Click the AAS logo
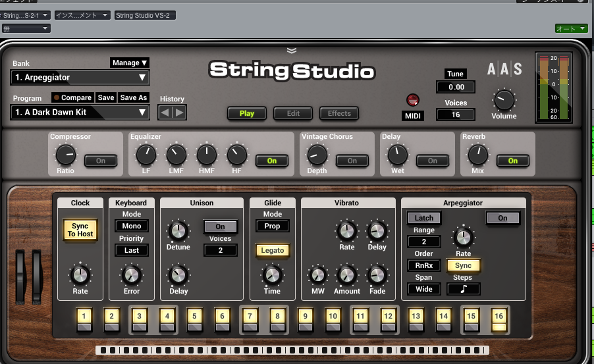The image size is (594, 364). pyautogui.click(x=504, y=69)
